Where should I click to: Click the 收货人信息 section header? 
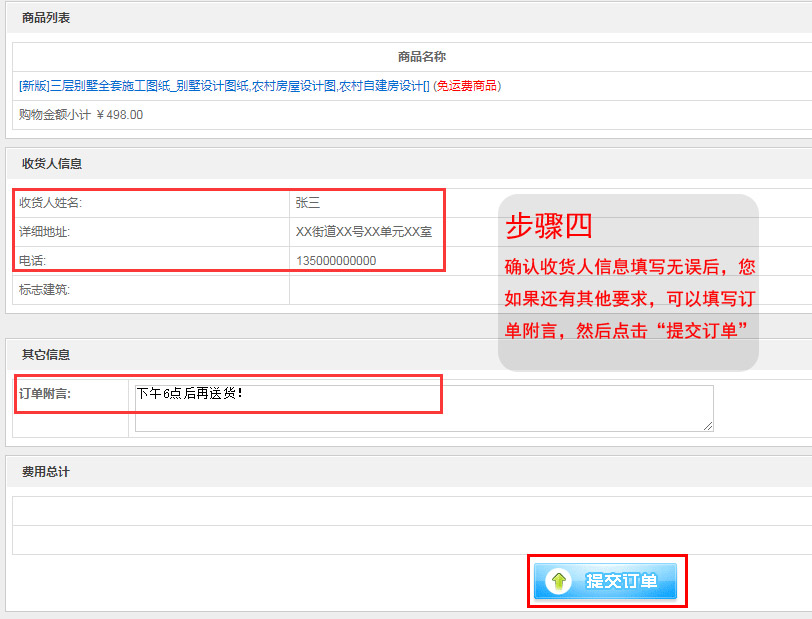pos(52,164)
